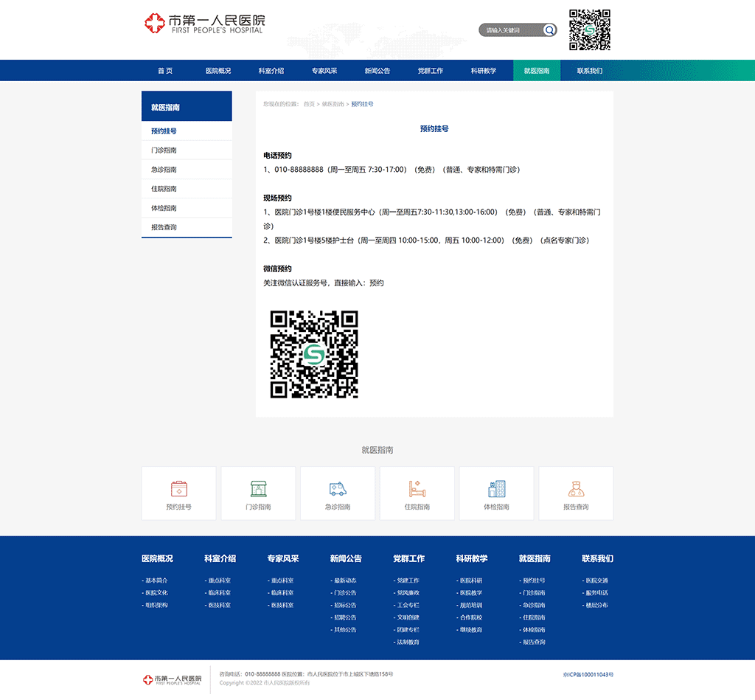Open the 报告查询 doctor icon card
The height and width of the screenshot is (700, 755).
tap(576, 488)
